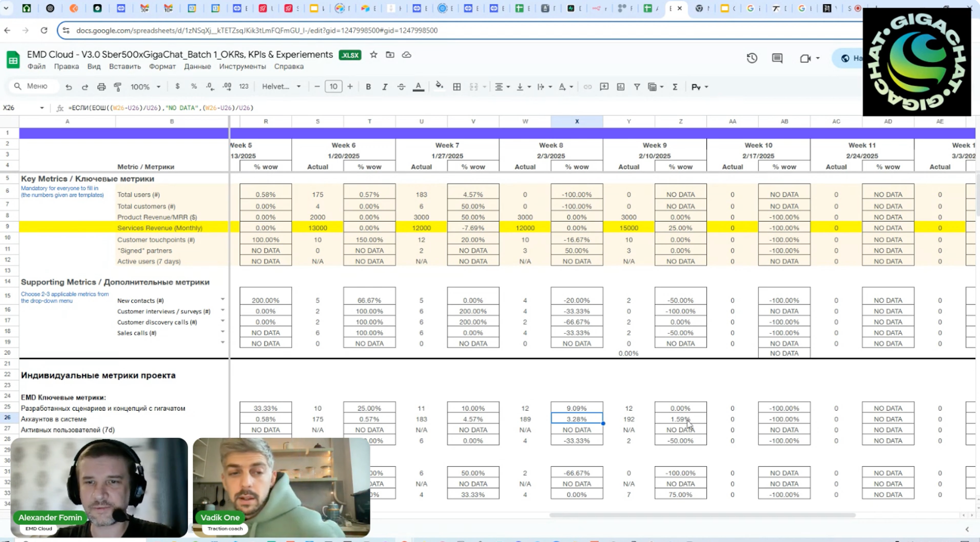This screenshot has height=542, width=980.
Task: Edit the font size field
Action: coord(333,87)
